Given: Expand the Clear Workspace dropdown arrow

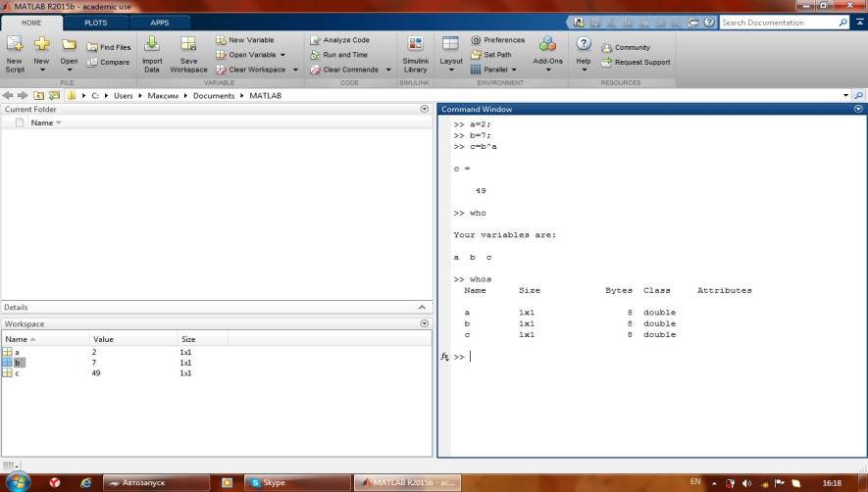Looking at the screenshot, I should [x=295, y=70].
